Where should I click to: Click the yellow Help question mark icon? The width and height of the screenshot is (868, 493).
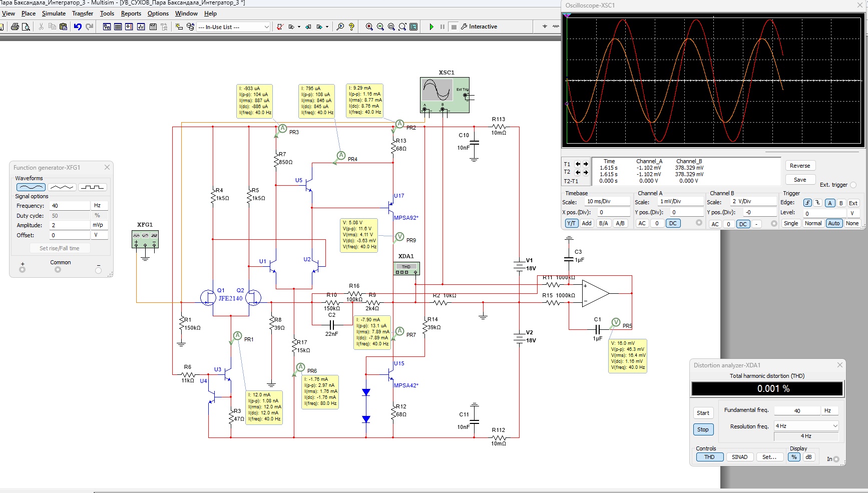(351, 27)
